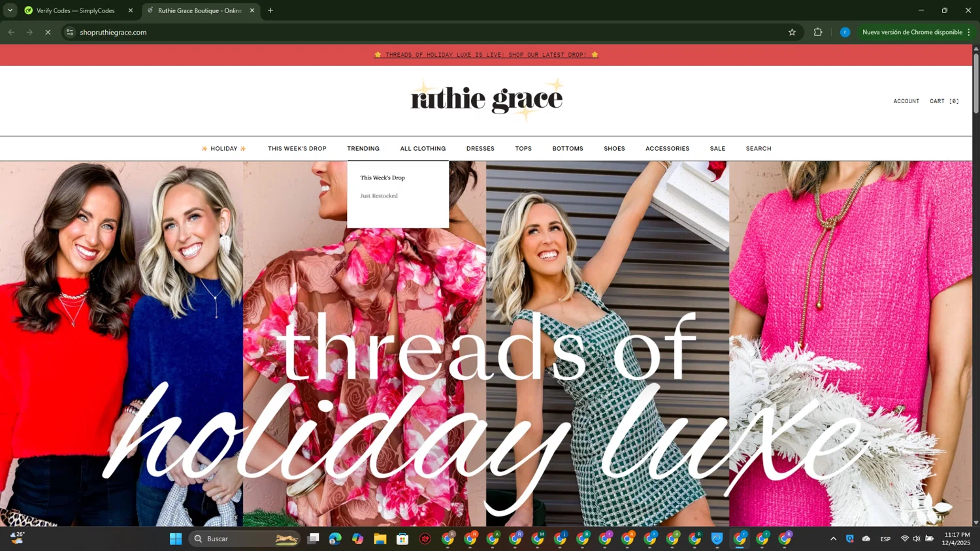Click the taskbar Buscar search box
The width and height of the screenshot is (980, 551).
click(x=245, y=539)
